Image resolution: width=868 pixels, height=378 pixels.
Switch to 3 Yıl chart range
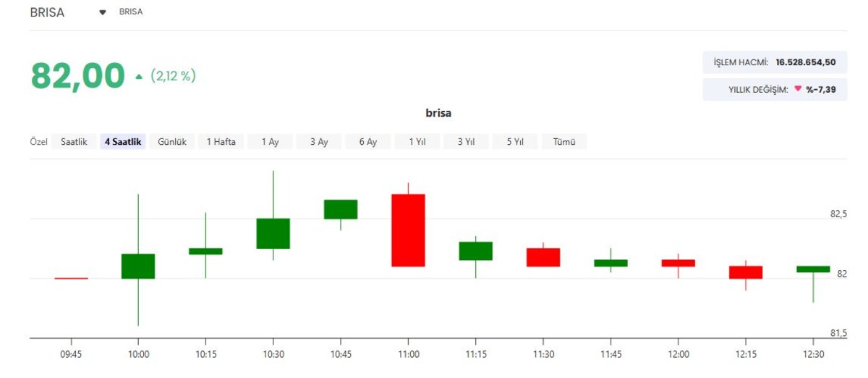(x=467, y=142)
